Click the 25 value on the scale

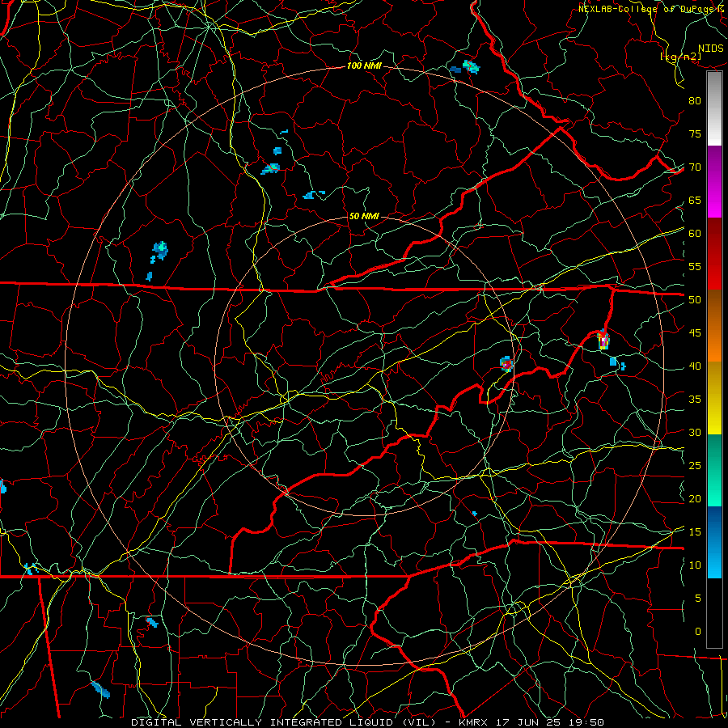pos(695,466)
